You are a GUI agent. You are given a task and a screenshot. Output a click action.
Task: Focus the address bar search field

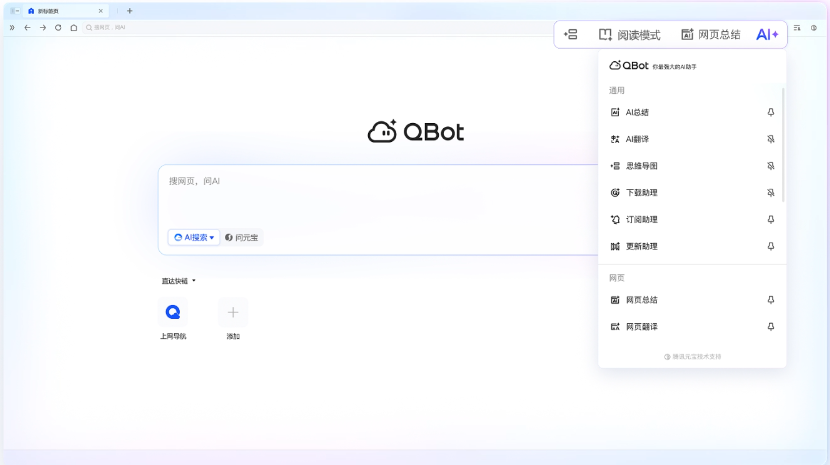tap(318, 28)
